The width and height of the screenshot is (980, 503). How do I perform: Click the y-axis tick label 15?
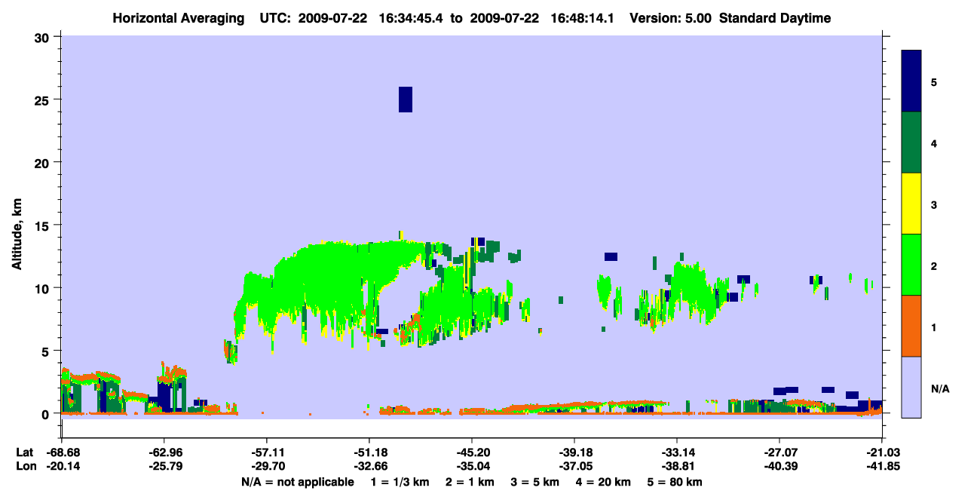point(44,225)
